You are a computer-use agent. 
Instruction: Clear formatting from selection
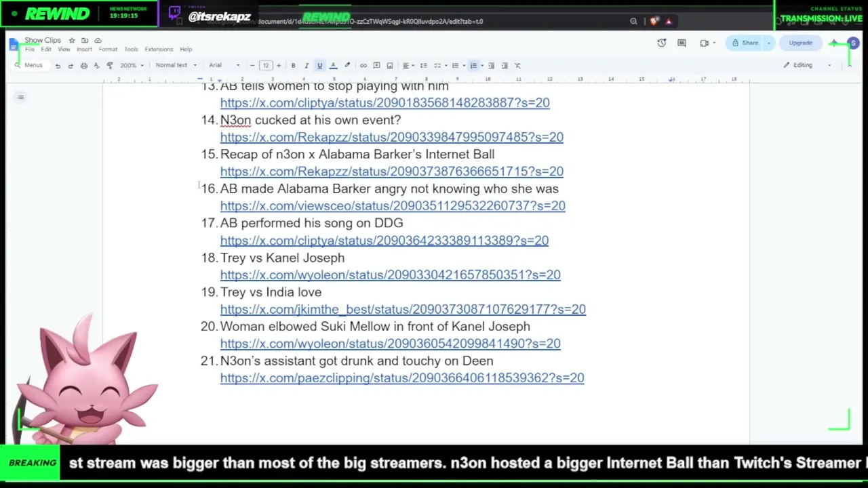517,66
